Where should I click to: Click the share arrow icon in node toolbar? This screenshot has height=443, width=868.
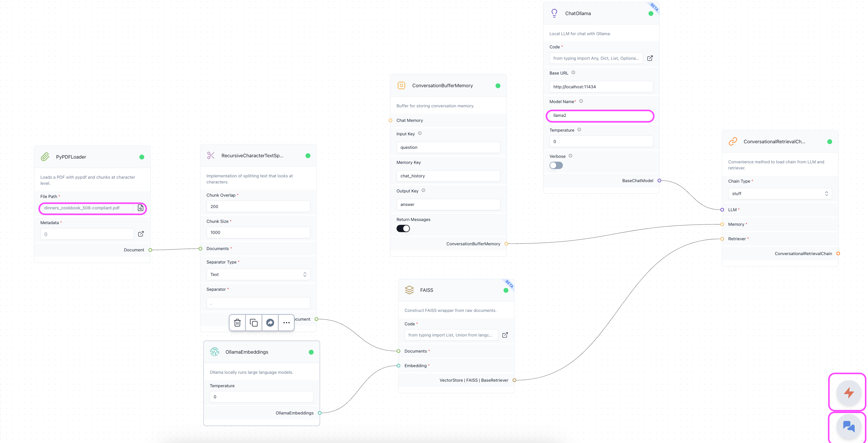point(270,323)
